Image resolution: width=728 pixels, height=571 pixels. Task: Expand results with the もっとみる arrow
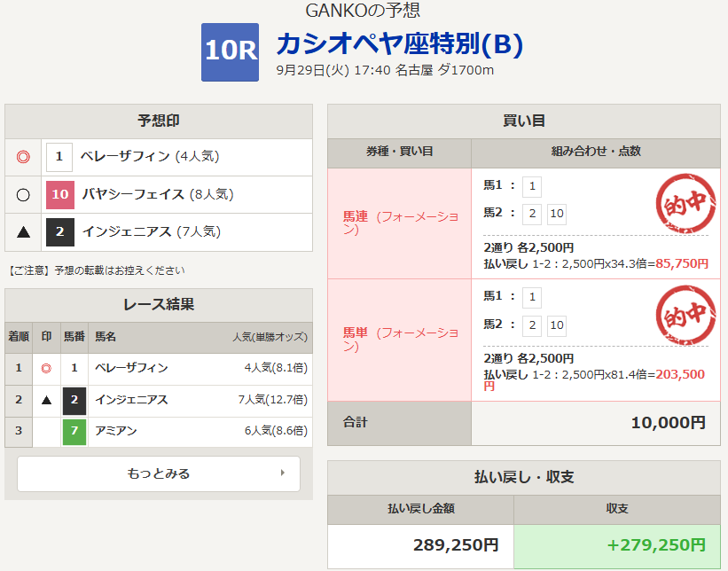tap(282, 473)
